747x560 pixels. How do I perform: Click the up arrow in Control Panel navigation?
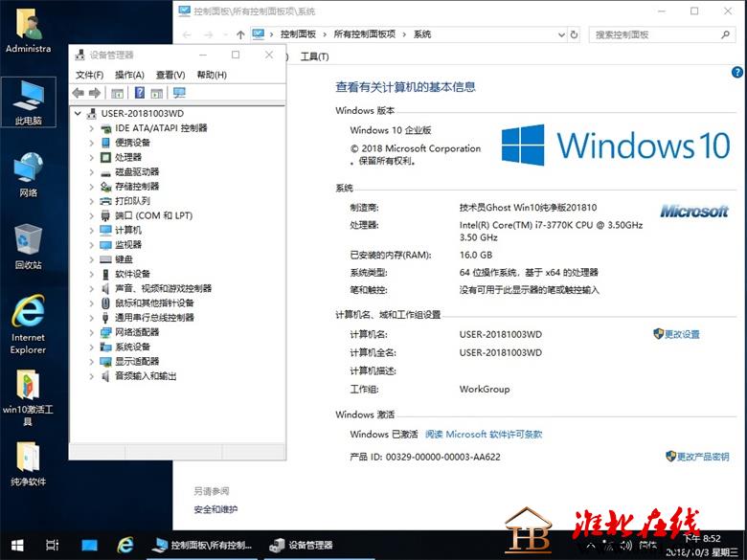240,34
